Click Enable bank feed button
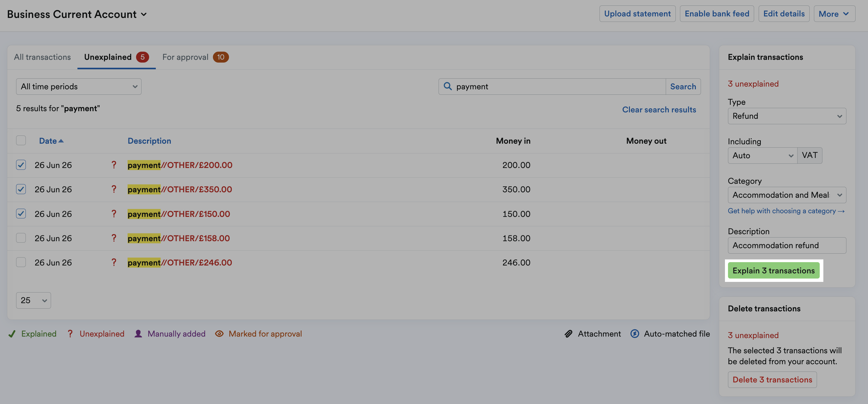 717,14
